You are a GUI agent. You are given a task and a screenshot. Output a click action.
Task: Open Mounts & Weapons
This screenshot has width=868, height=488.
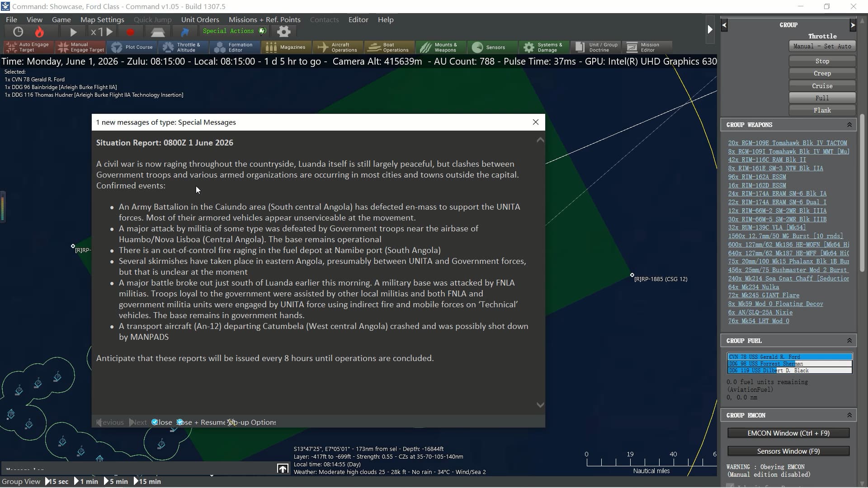[x=441, y=47]
